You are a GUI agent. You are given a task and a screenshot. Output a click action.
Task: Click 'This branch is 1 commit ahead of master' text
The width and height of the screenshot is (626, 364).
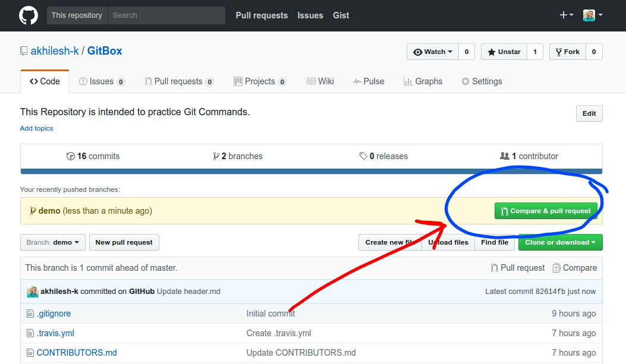click(x=102, y=268)
